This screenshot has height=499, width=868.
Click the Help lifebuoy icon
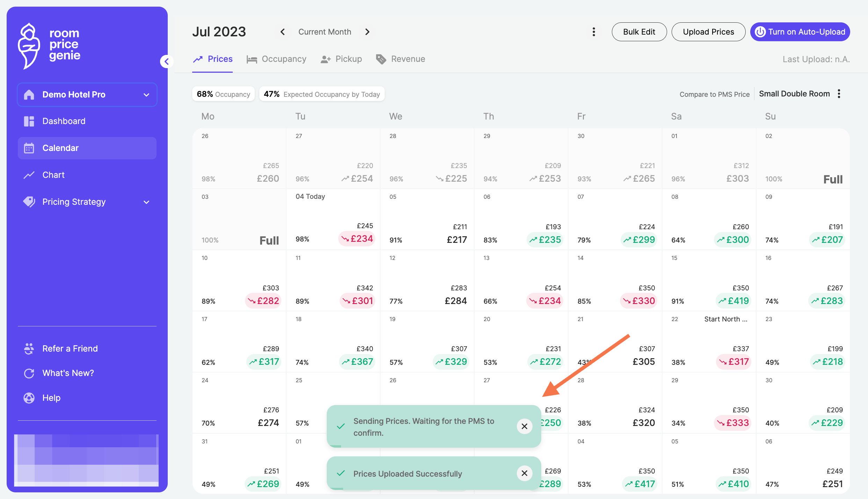(x=29, y=398)
